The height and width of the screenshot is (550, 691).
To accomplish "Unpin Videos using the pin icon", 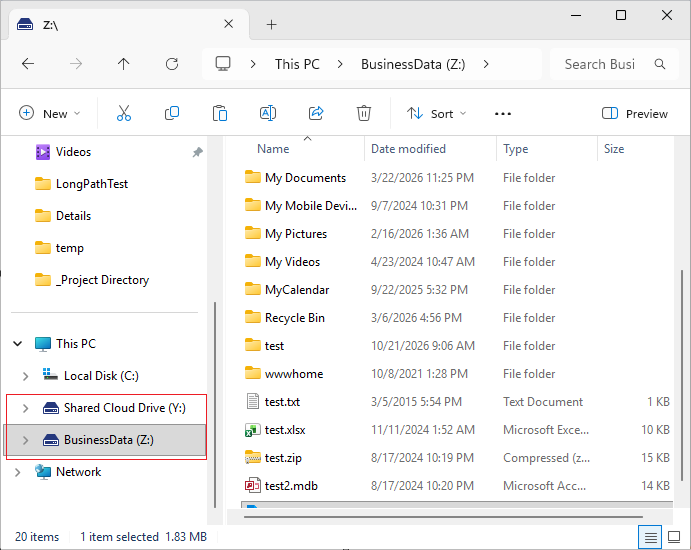I will click(x=197, y=152).
